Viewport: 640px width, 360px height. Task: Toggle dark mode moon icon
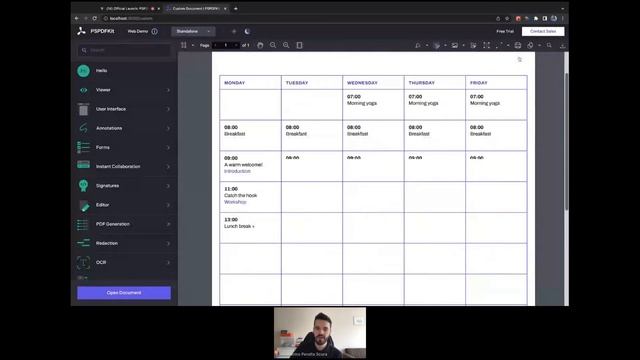pos(247,31)
